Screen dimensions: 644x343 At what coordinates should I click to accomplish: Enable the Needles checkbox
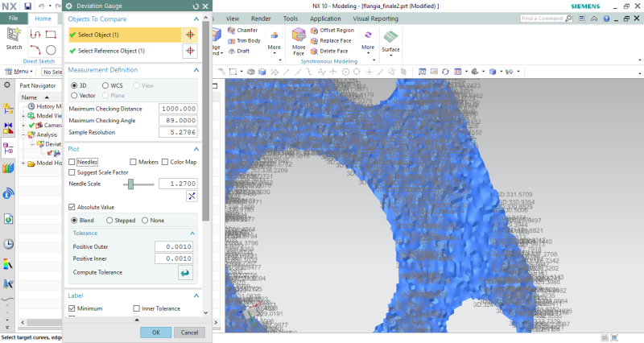pos(72,162)
